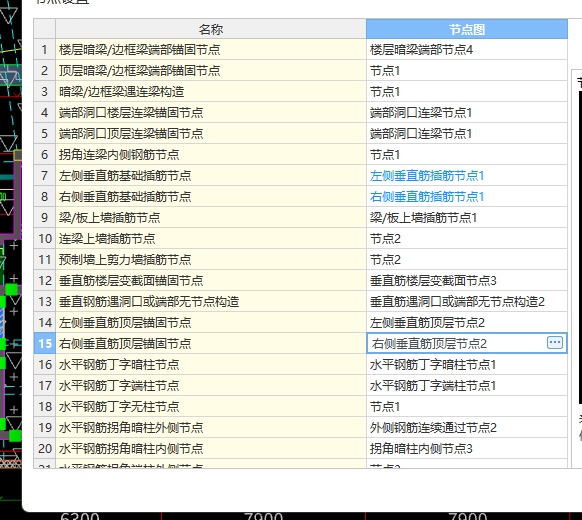Select value cell 拐角暗柱内侧节点3
The image size is (582, 520).
tap(467, 448)
